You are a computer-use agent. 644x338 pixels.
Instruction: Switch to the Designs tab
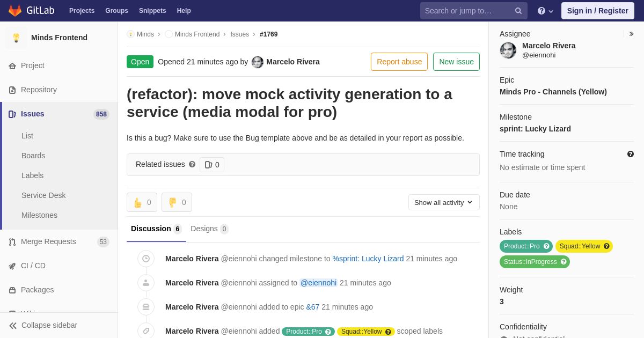click(209, 229)
